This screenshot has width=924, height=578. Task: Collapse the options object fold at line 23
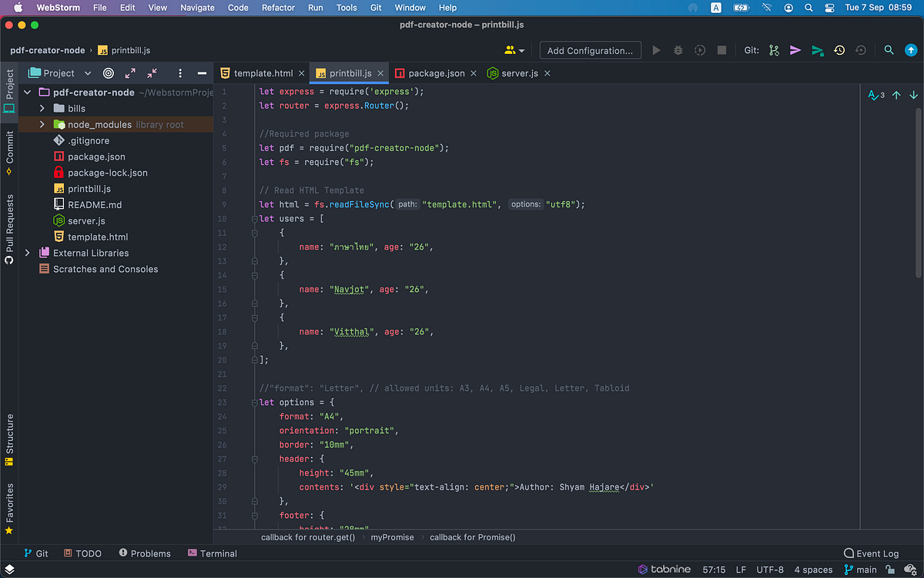coord(254,402)
